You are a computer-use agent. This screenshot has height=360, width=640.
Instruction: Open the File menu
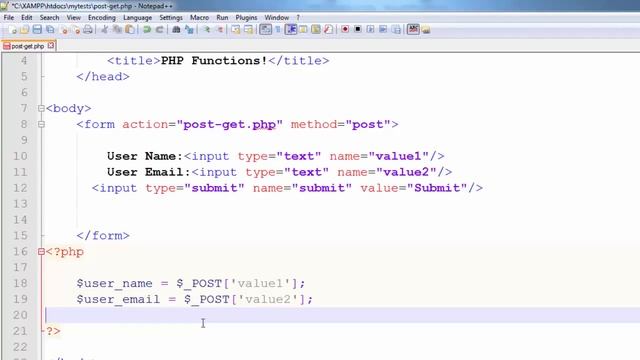pyautogui.click(x=9, y=18)
